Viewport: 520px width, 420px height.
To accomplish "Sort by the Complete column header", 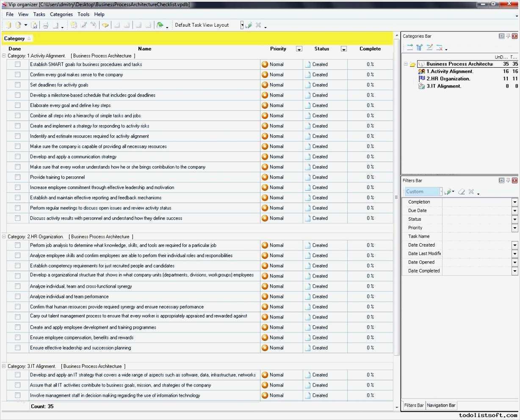I will [x=370, y=49].
